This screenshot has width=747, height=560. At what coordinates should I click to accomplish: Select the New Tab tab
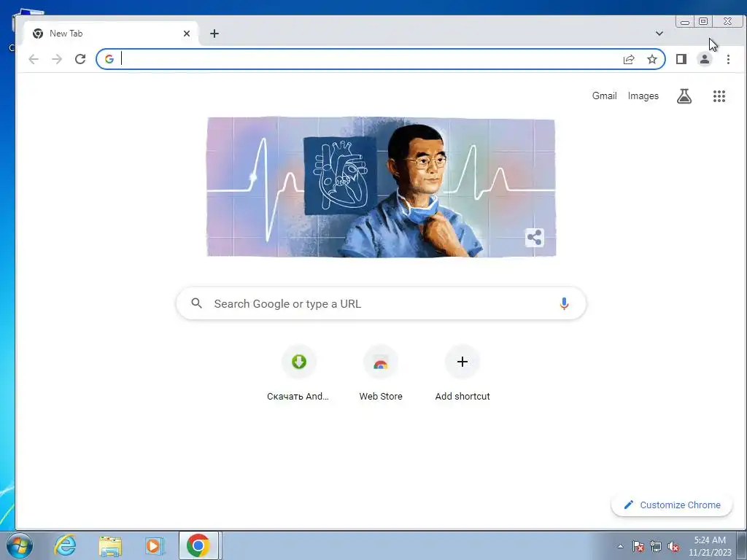111,34
